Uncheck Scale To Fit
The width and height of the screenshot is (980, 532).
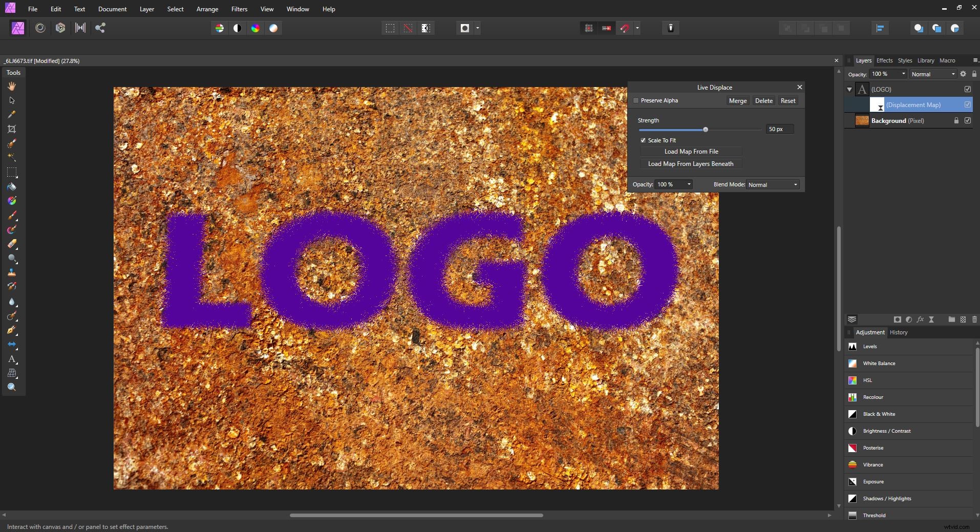[644, 140]
